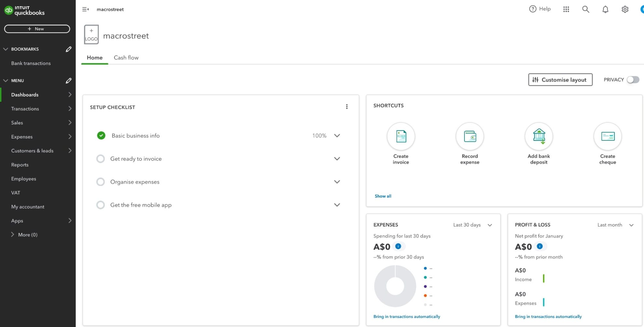Expand the Transactions submenu arrow
This screenshot has width=644, height=327.
[70, 109]
